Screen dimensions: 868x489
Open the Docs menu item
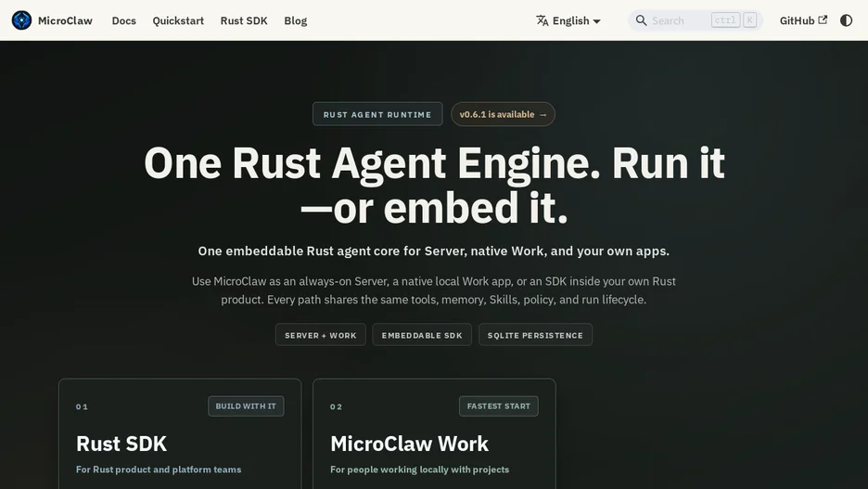pyautogui.click(x=124, y=20)
